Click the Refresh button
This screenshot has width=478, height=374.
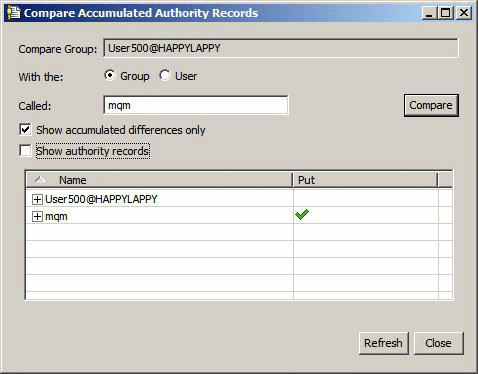pos(383,343)
